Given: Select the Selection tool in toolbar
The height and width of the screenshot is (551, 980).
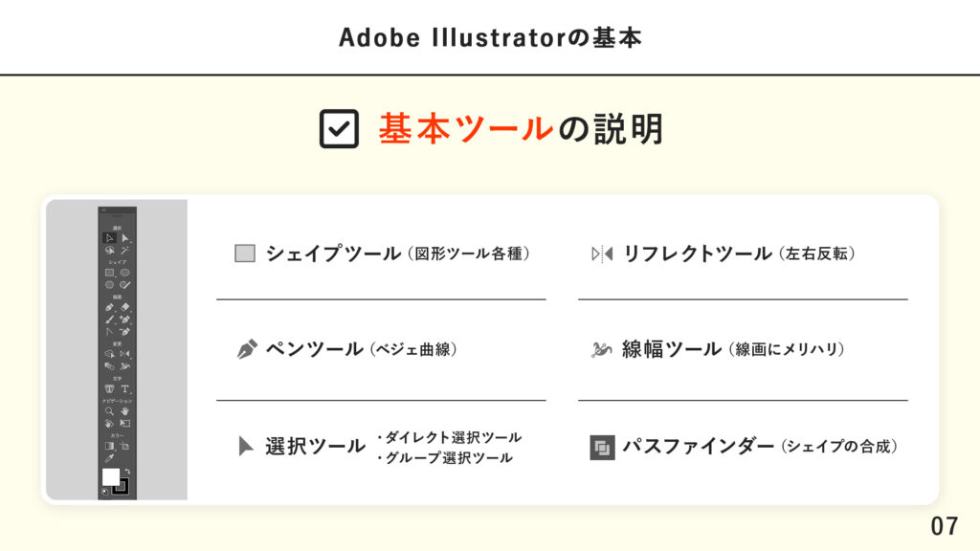Looking at the screenshot, I should click(110, 237).
